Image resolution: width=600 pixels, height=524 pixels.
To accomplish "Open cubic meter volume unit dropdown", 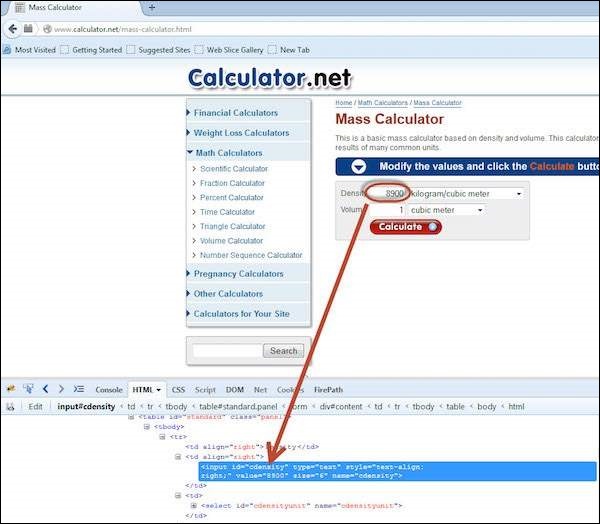I will coord(446,210).
